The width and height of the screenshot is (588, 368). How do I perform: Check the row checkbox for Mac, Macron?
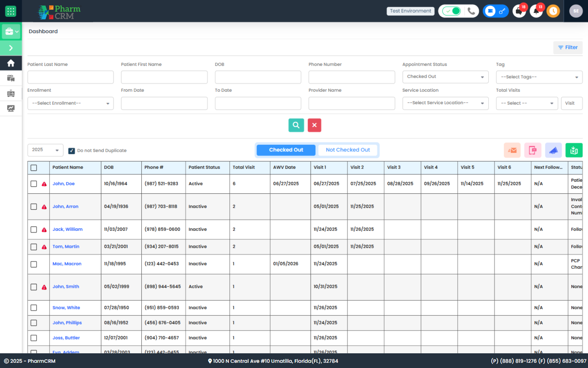coord(34,264)
